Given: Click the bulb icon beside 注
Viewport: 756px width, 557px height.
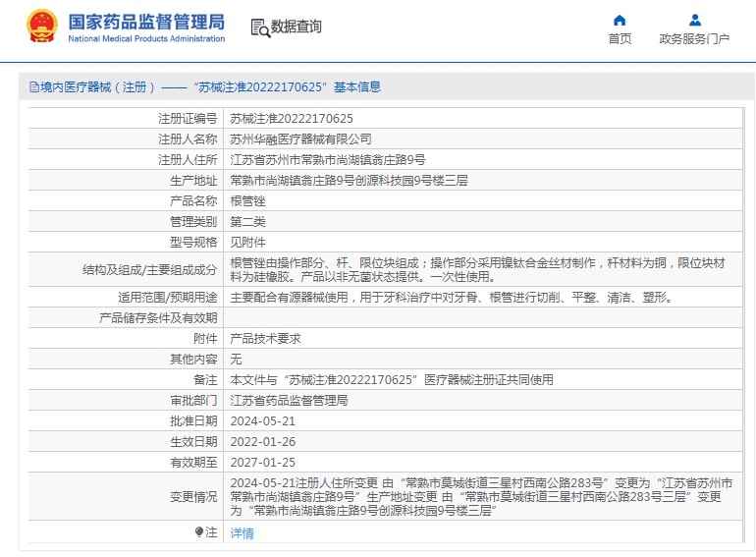Looking at the screenshot, I should pos(199,531).
